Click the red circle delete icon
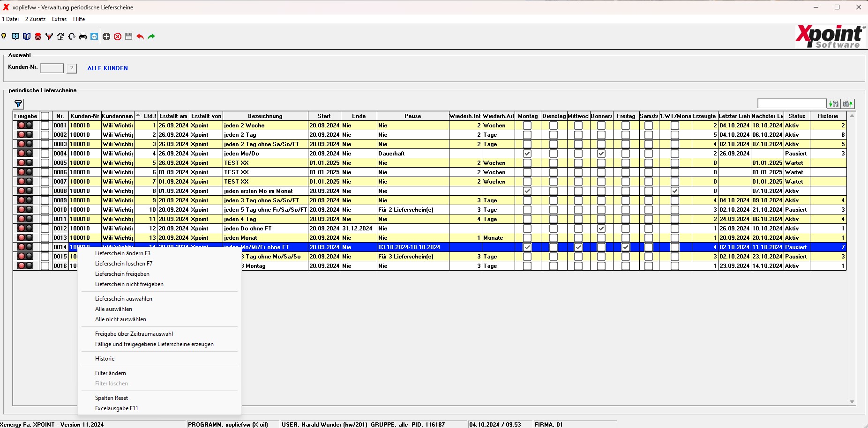This screenshot has width=868, height=428. (118, 37)
